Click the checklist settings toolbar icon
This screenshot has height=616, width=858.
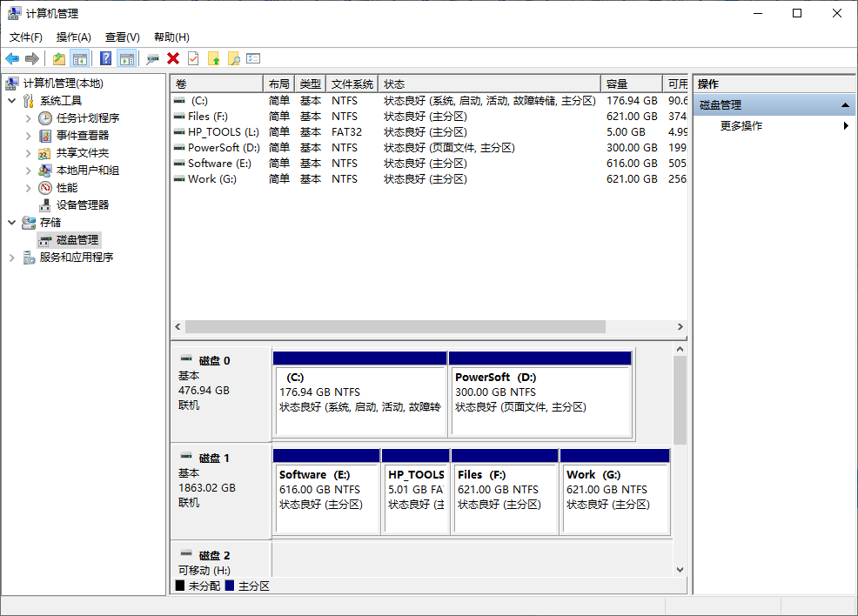(x=253, y=58)
